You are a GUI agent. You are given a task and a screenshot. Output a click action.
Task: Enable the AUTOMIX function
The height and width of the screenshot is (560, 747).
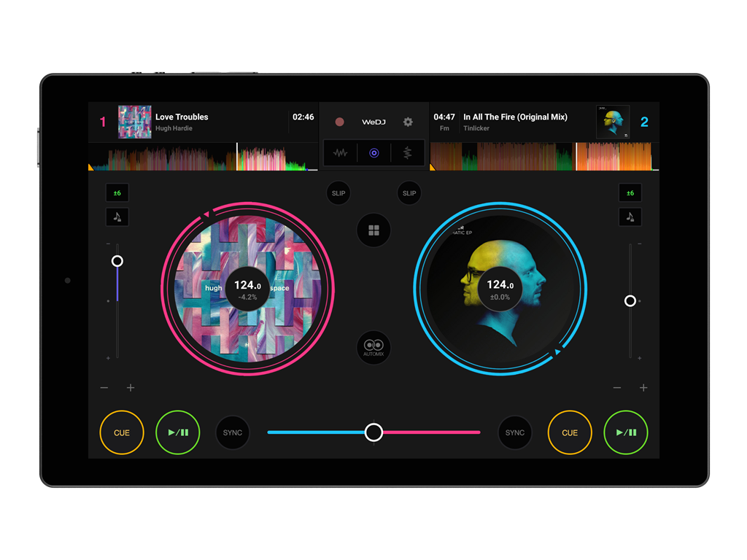374,348
